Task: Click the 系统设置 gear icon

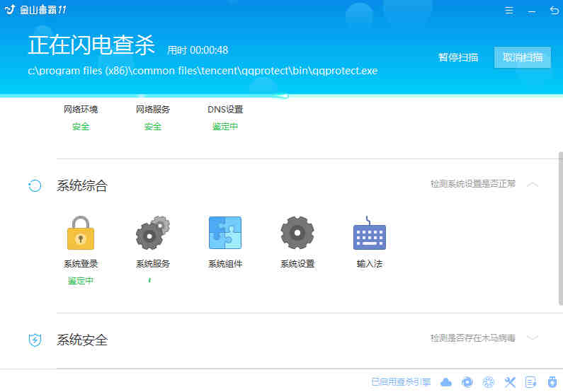Action: (297, 234)
